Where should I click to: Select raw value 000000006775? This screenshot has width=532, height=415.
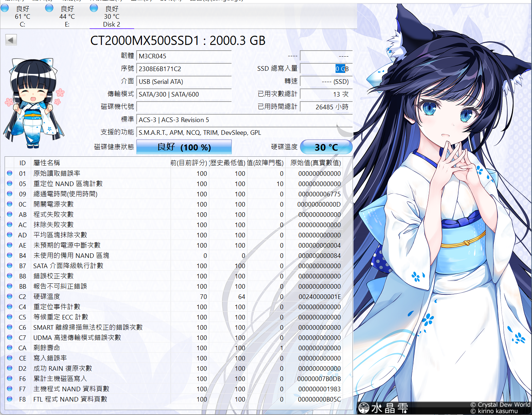coord(320,194)
